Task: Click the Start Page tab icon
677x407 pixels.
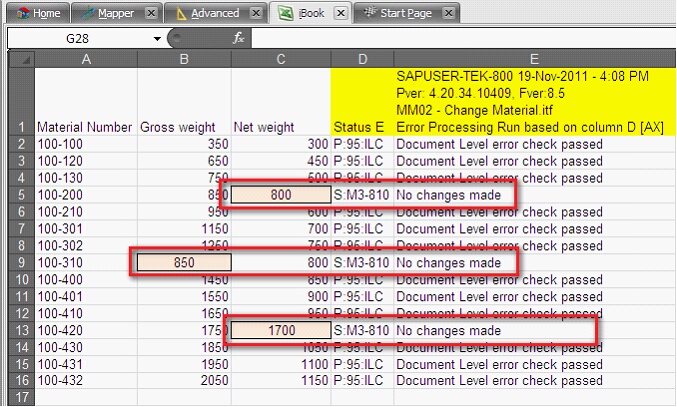Action: pyautogui.click(x=372, y=13)
